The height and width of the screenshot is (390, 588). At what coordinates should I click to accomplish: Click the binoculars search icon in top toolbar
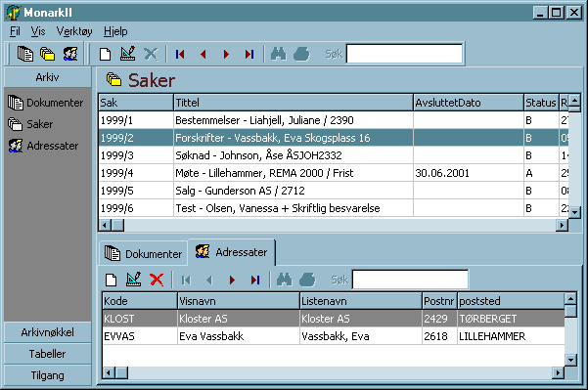278,54
